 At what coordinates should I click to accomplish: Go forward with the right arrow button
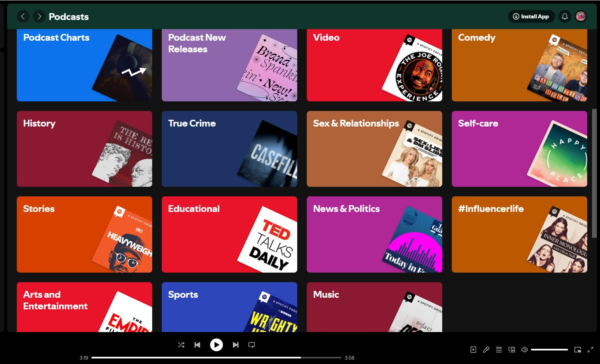39,16
